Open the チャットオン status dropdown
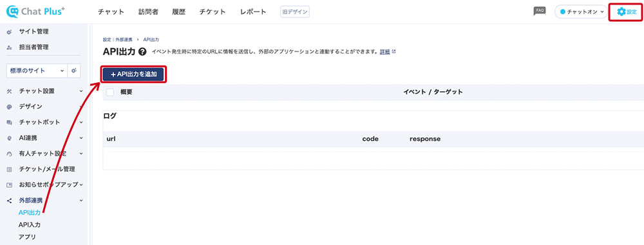 tap(581, 12)
